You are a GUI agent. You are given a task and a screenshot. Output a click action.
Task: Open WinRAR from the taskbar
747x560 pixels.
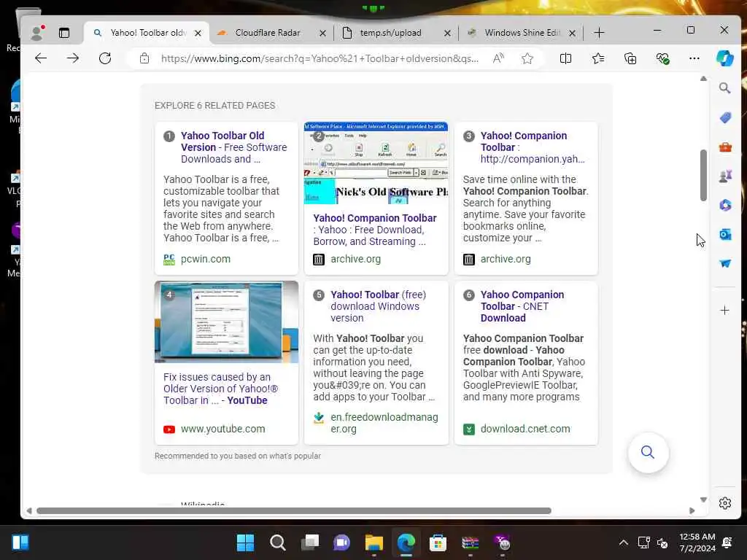click(x=471, y=542)
